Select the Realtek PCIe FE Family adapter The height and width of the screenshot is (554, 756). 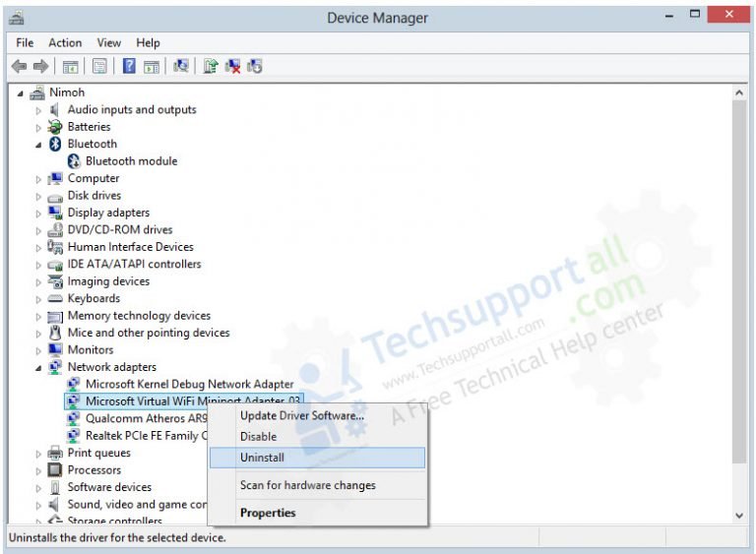(x=146, y=436)
